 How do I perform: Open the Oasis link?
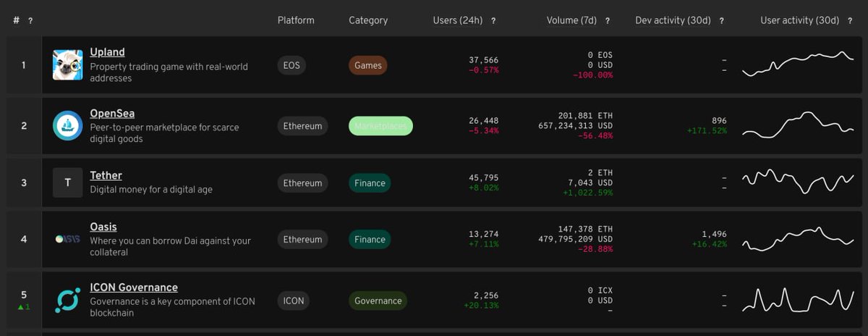(x=103, y=227)
